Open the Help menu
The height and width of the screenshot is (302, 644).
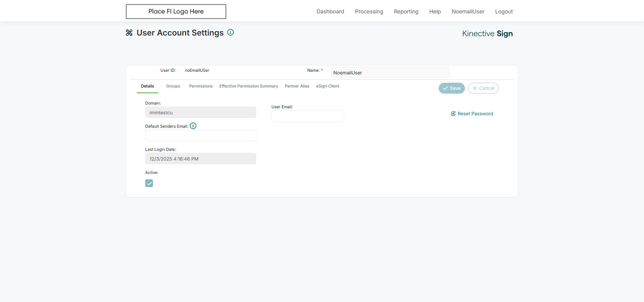[435, 11]
